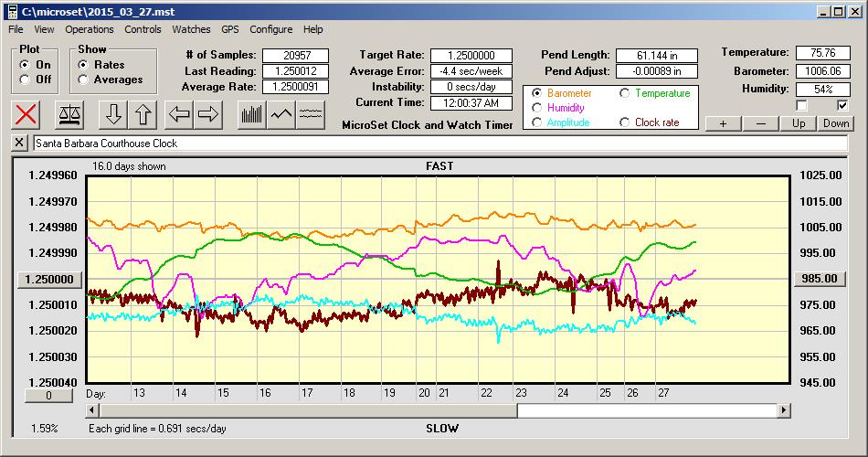This screenshot has width=868, height=457.
Task: Select the Amplitude radio button
Action: coord(536,122)
